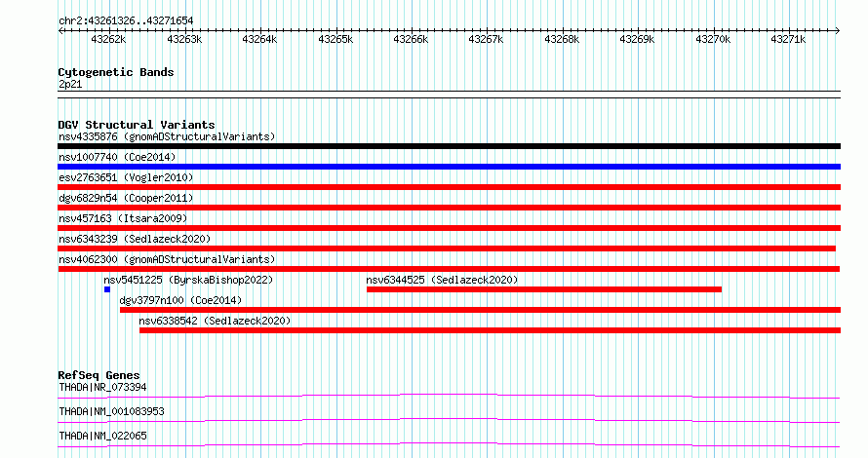Image resolution: width=868 pixels, height=458 pixels.
Task: Open variant nsv1007740 (Coe2014) label
Action: coord(117,157)
